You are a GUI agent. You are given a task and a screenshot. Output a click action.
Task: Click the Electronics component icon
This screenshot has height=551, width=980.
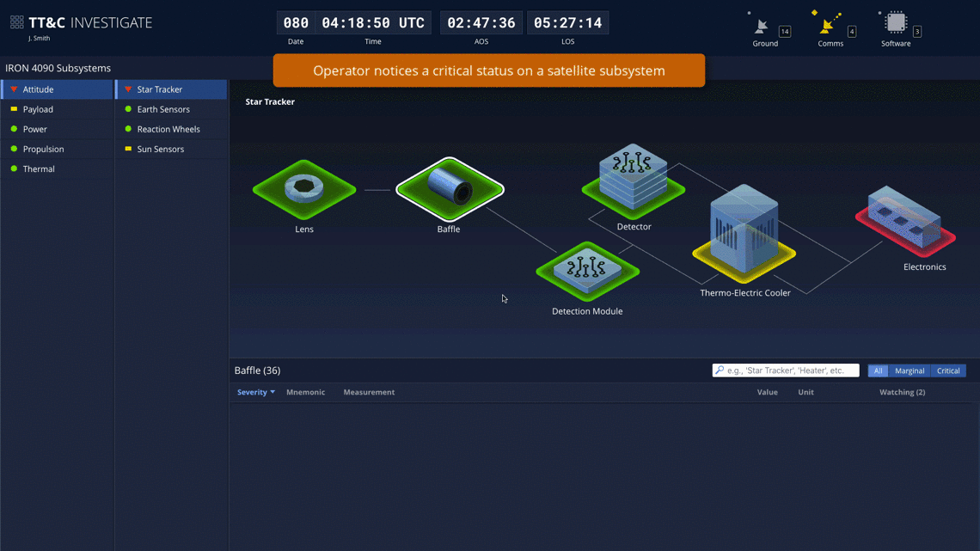(904, 222)
